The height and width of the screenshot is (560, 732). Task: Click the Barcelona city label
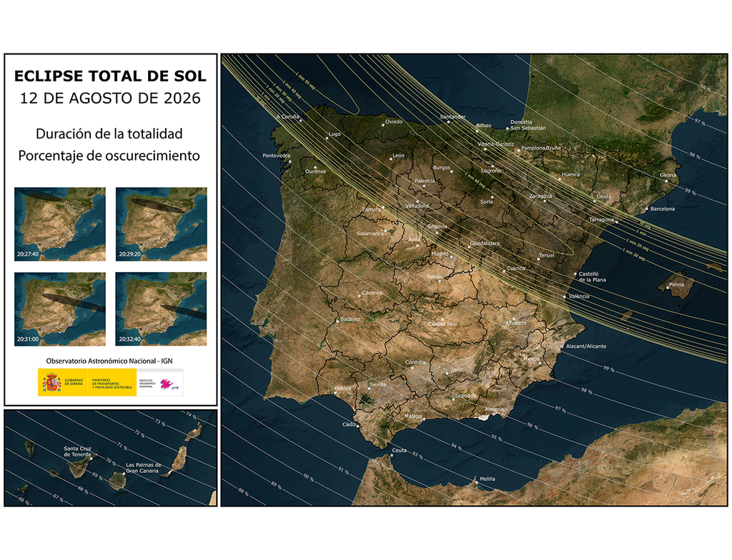663,209
